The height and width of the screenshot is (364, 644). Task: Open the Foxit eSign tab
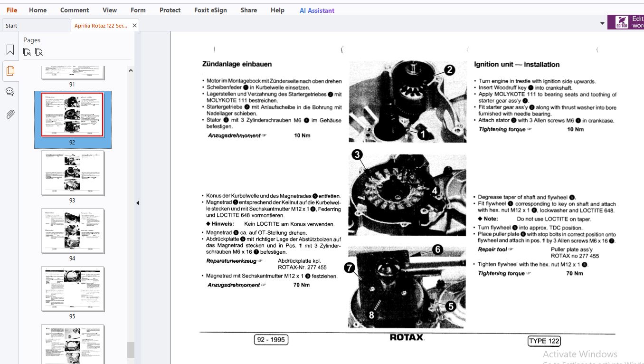point(211,10)
